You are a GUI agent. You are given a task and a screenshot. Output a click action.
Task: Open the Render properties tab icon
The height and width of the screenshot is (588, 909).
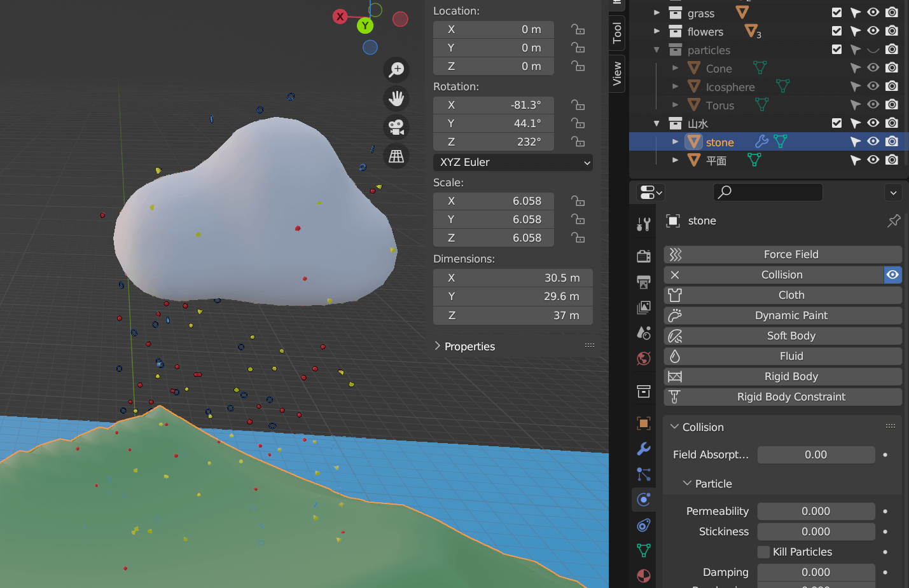pos(644,256)
